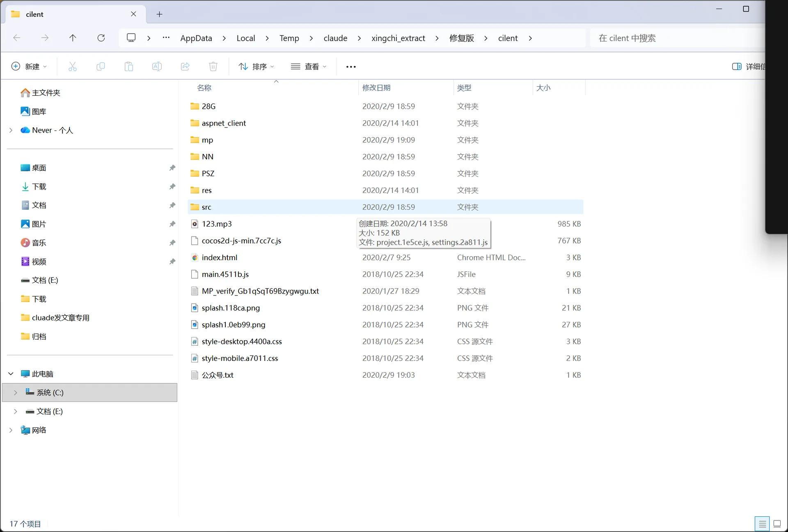Image resolution: width=788 pixels, height=532 pixels.
Task: Click the search box 在 cilent 中搜索
Action: (677, 38)
